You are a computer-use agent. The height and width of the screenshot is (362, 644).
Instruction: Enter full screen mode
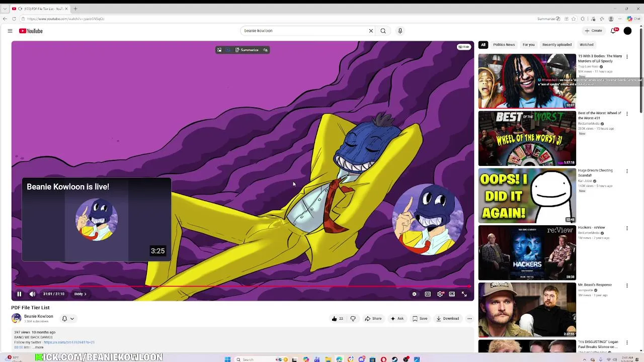(464, 294)
